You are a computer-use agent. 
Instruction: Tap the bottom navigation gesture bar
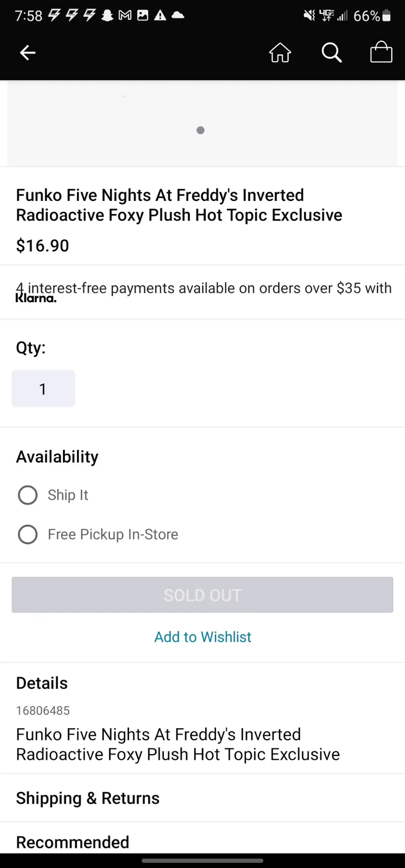point(202,861)
